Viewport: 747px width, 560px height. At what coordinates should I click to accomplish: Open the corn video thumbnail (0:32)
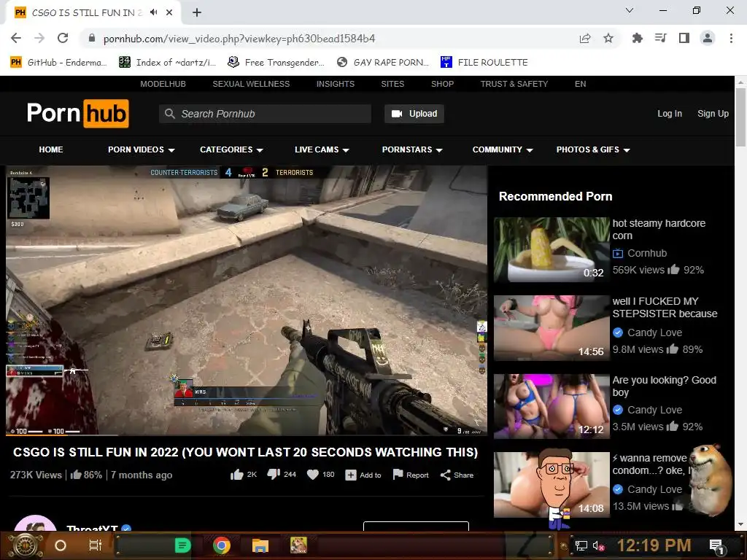[551, 250]
